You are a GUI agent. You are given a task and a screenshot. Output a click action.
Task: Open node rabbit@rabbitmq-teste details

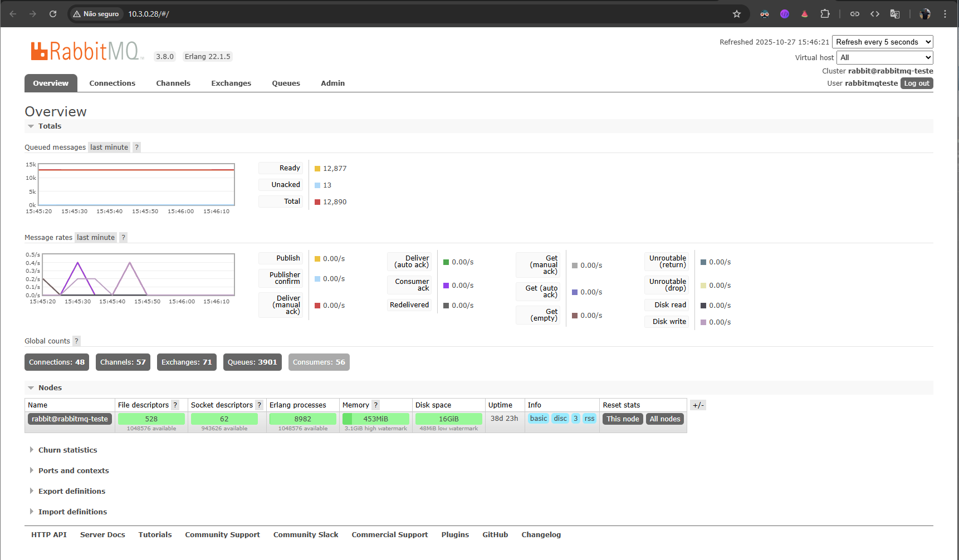pos(70,419)
